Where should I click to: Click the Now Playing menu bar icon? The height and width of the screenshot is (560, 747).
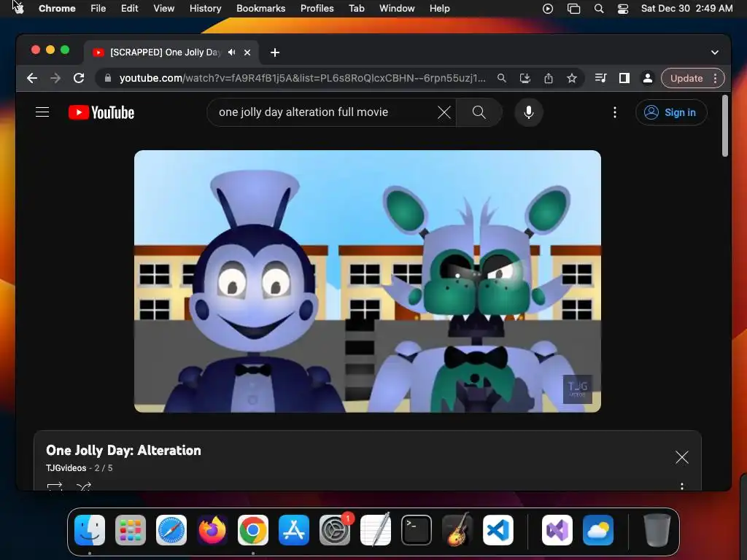(x=548, y=9)
